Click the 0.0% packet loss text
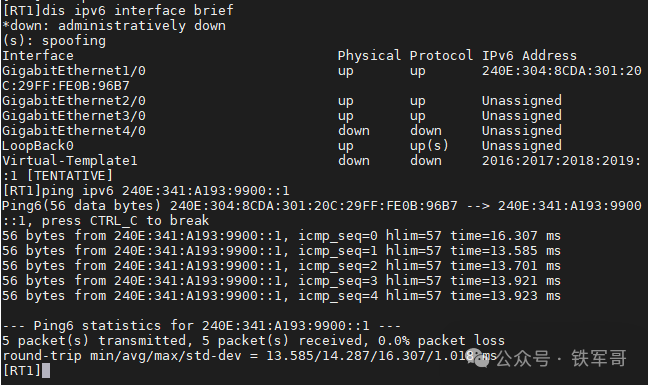The image size is (648, 385). point(441,341)
